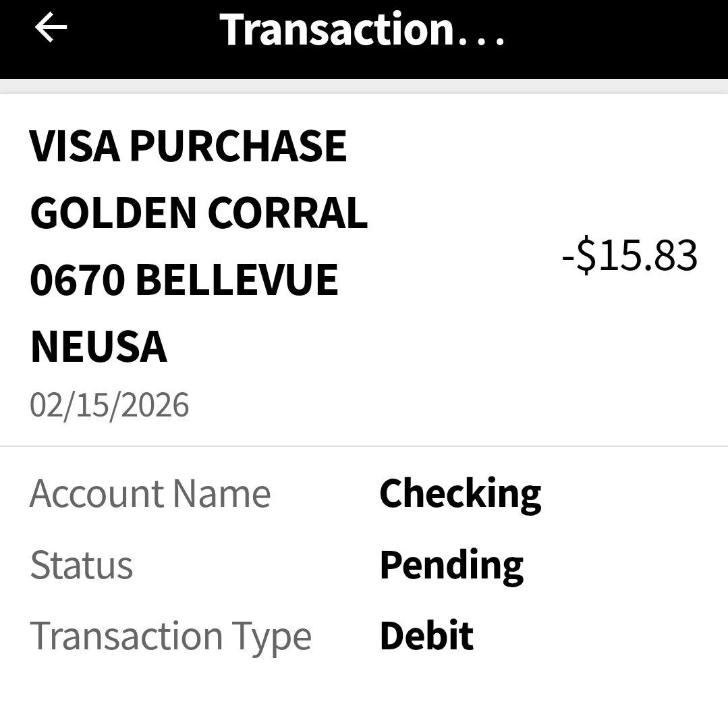
Task: Tap the BELLEVUE location text
Action: pos(237,279)
